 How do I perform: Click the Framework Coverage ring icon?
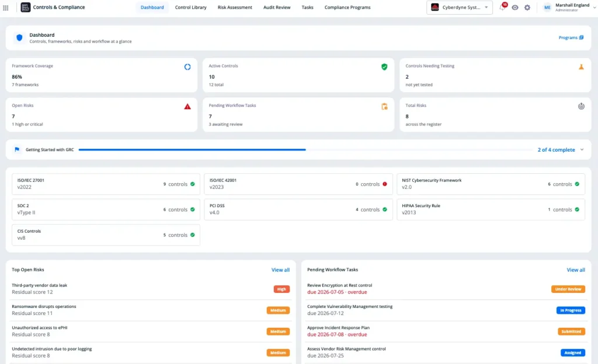187,67
